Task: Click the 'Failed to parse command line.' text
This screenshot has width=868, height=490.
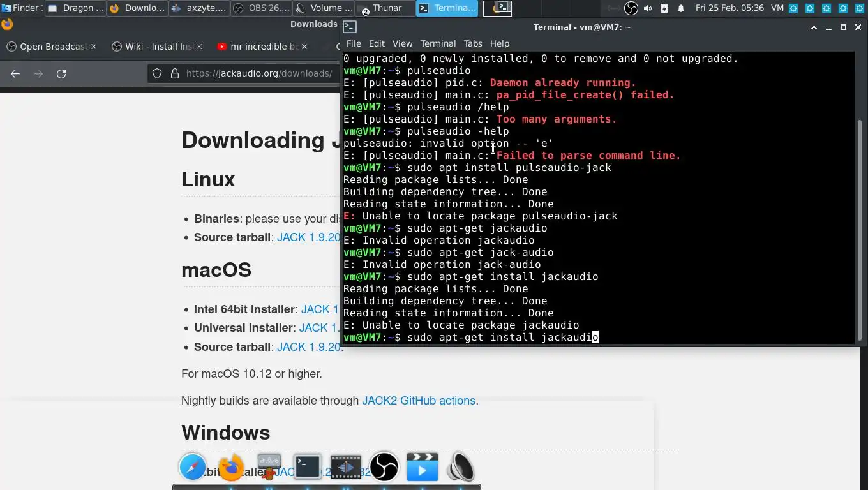Action: [x=588, y=156]
